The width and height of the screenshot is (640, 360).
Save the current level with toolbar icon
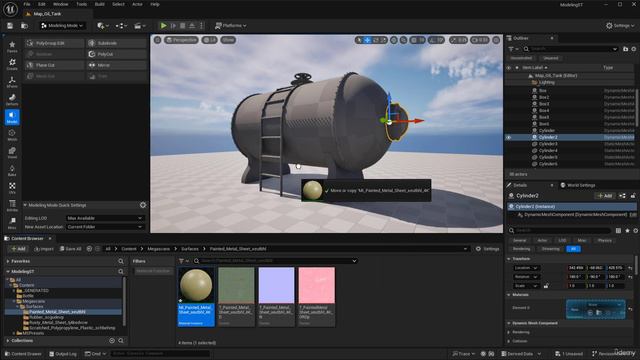tap(10, 26)
